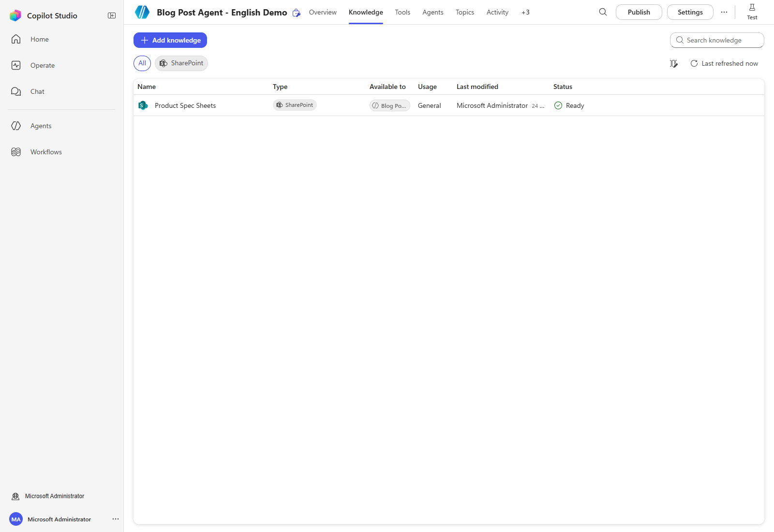Click the Product Spec Sheets SharePoint icon
This screenshot has width=774, height=532.
coord(143,105)
